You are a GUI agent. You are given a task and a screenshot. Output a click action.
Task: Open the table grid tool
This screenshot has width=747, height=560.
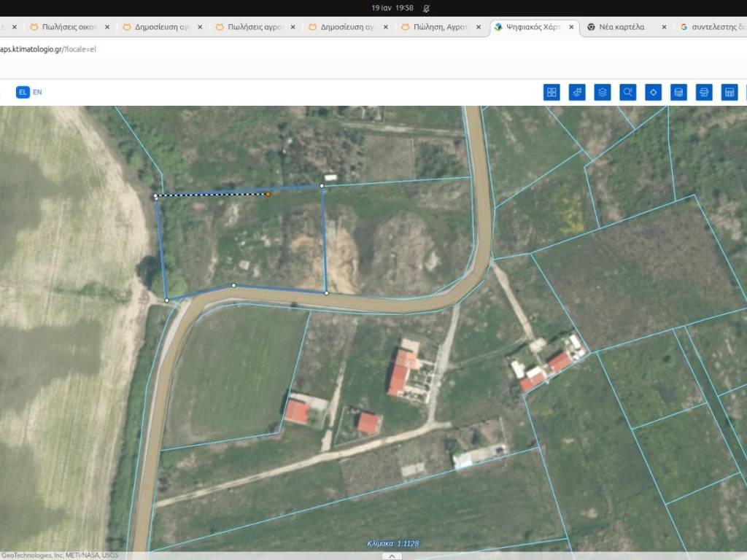[729, 93]
